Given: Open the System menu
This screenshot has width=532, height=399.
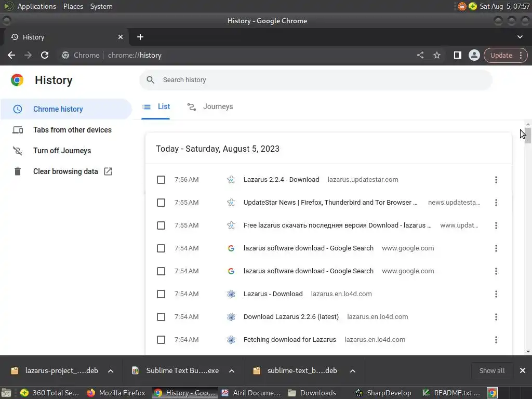Looking at the screenshot, I should click(101, 6).
